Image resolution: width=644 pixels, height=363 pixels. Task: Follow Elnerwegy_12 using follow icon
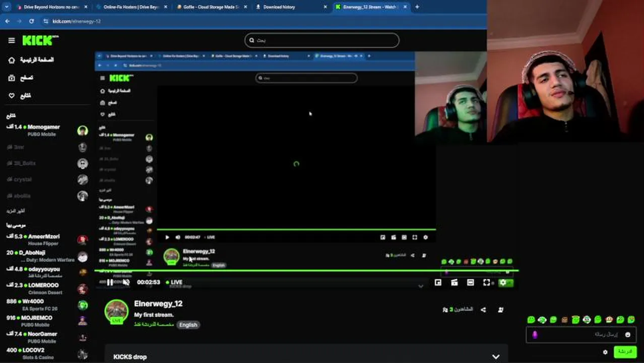tap(500, 310)
